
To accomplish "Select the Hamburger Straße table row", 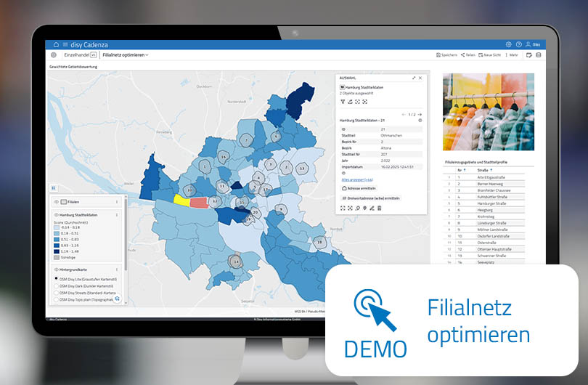I will point(483,203).
